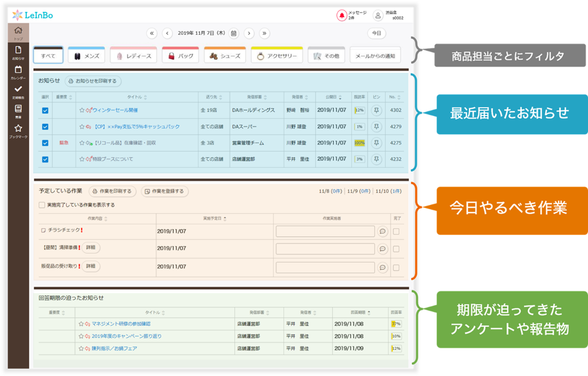Star the マネジメント研修の参加確認 notice
Image resolution: width=588 pixels, height=376 pixels.
click(x=81, y=324)
